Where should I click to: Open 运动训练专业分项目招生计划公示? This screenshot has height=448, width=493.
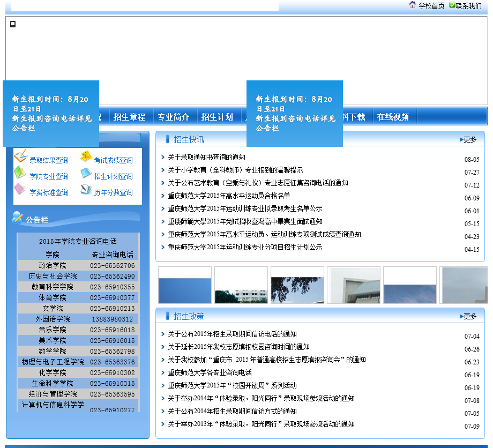tap(245, 248)
